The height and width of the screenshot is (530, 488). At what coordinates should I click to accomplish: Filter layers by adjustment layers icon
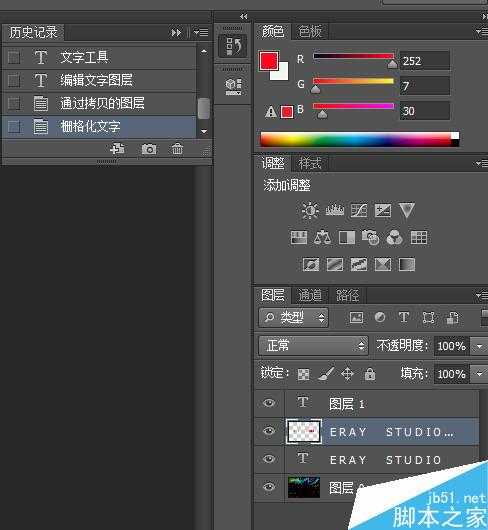pos(380,317)
